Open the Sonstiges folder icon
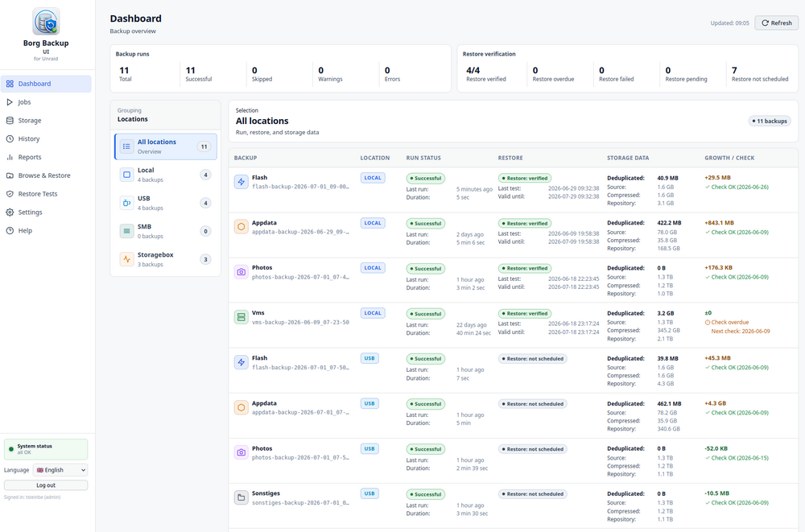805x532 pixels. tap(242, 497)
